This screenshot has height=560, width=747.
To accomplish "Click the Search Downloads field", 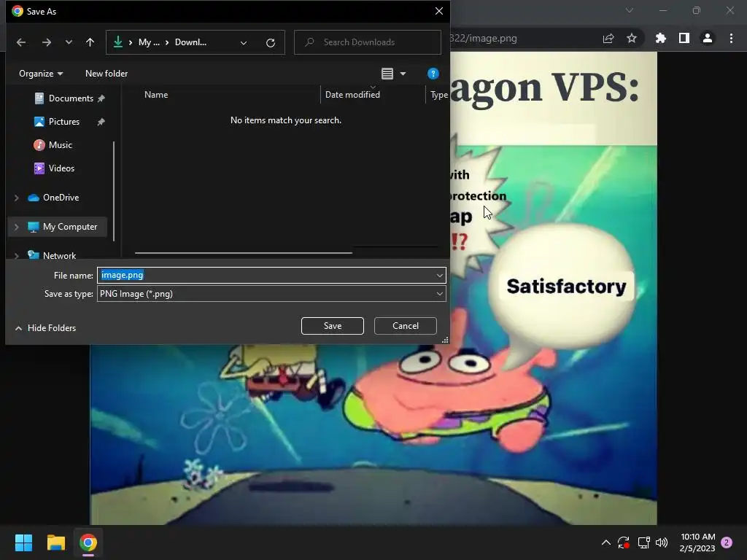I will pos(368,42).
